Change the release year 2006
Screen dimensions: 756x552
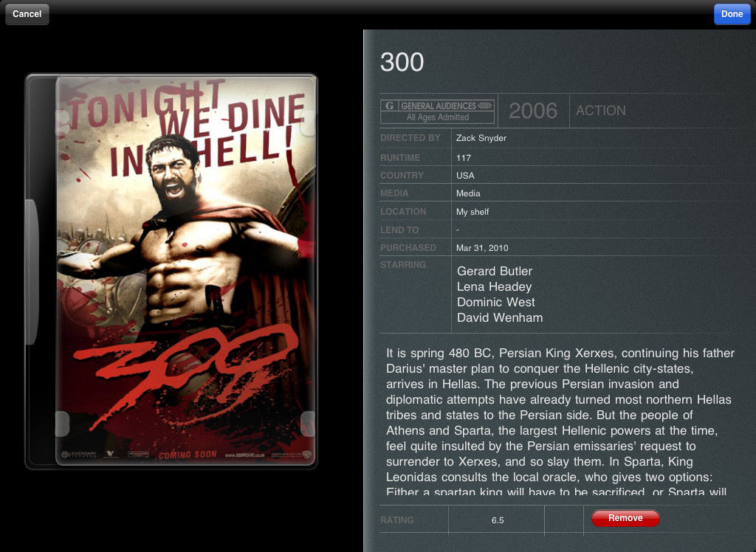point(533,111)
